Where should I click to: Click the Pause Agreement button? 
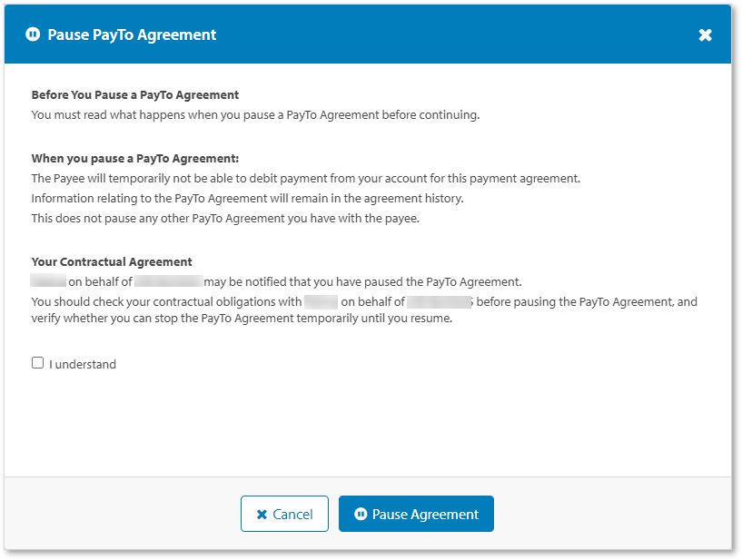click(x=416, y=514)
